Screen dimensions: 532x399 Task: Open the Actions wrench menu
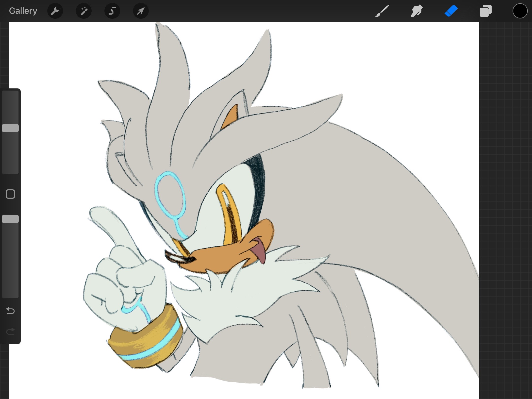coord(55,11)
